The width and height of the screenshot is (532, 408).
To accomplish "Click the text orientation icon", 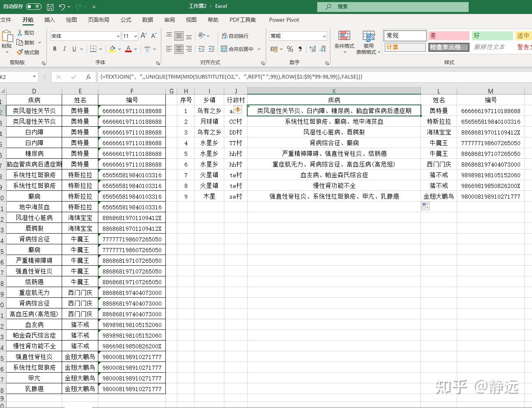I will point(202,36).
